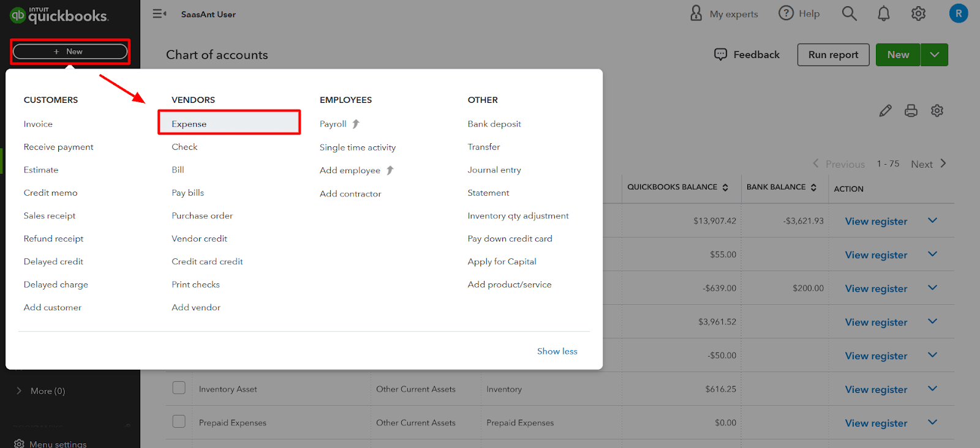Open the search magnifier icon

(x=849, y=13)
